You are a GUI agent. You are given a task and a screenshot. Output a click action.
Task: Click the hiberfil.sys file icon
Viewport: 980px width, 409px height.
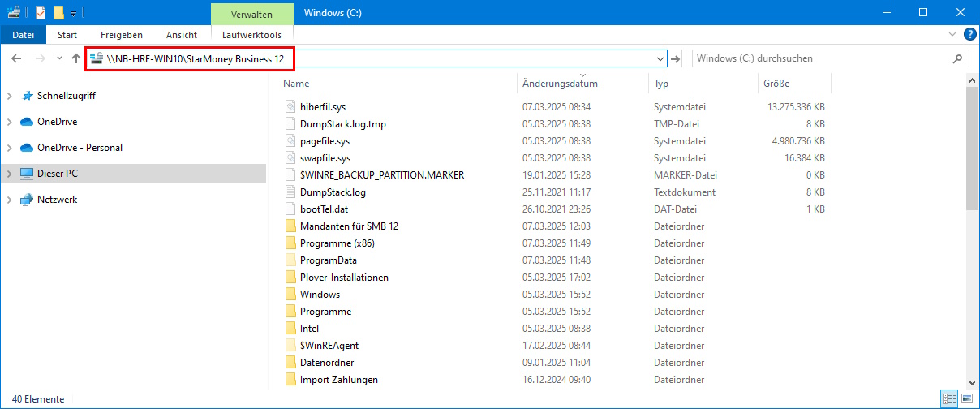click(x=291, y=106)
